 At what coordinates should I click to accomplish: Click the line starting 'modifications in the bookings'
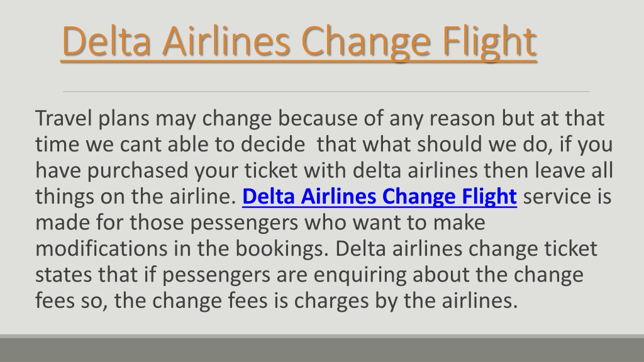316,249
